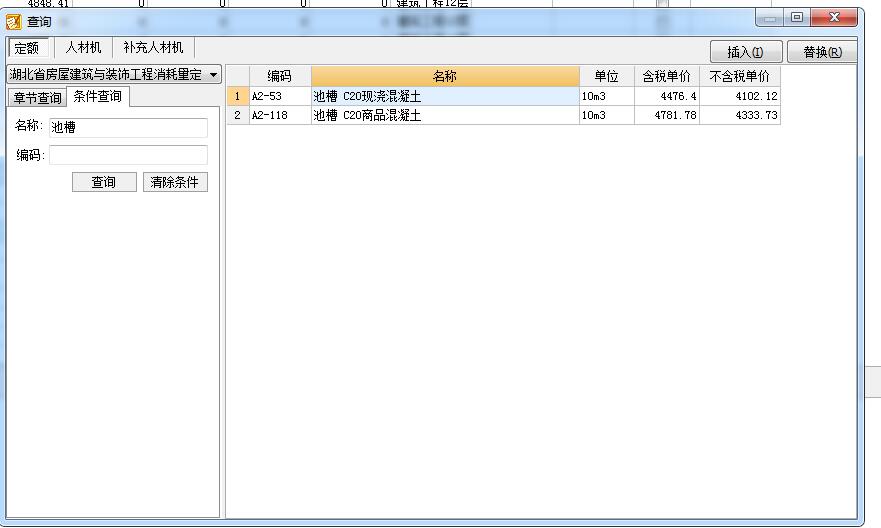Screen dimensions: 881x528
Task: Click tax-exclusive price 4102.12
Action: pos(740,96)
